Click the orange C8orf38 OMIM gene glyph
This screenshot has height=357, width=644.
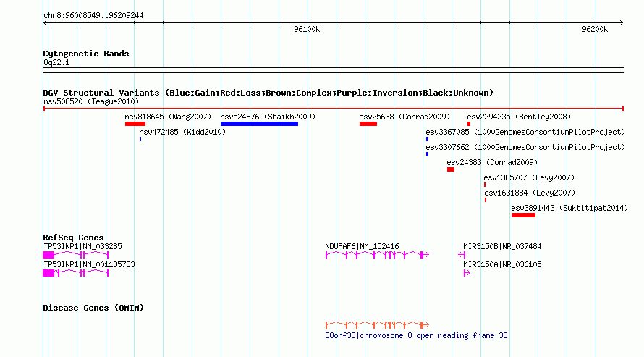pos(377,325)
